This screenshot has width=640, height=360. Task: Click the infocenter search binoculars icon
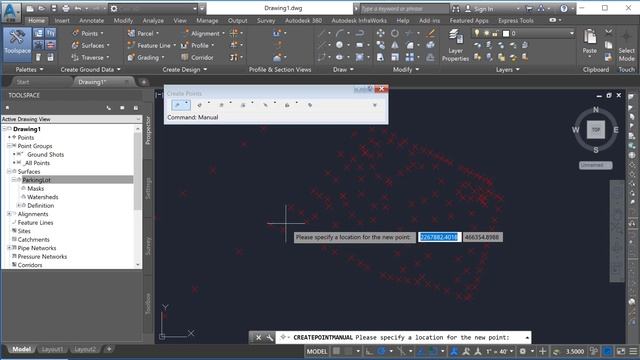(456, 8)
